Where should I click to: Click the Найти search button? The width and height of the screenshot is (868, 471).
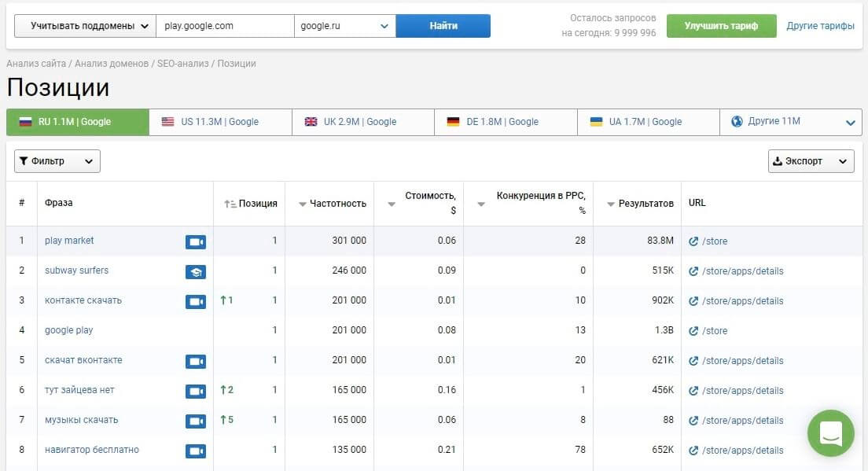[x=443, y=26]
